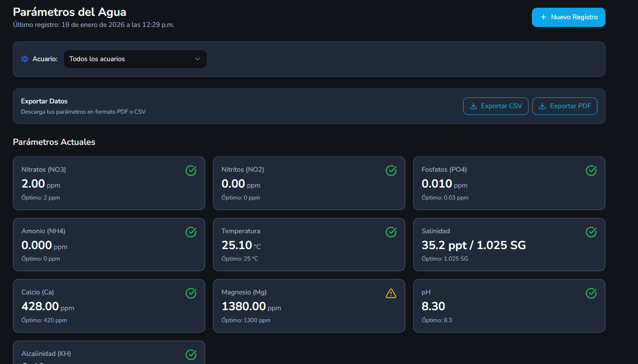The image size is (638, 364).
Task: Click the green check icon on Salinidad card
Action: tap(591, 232)
